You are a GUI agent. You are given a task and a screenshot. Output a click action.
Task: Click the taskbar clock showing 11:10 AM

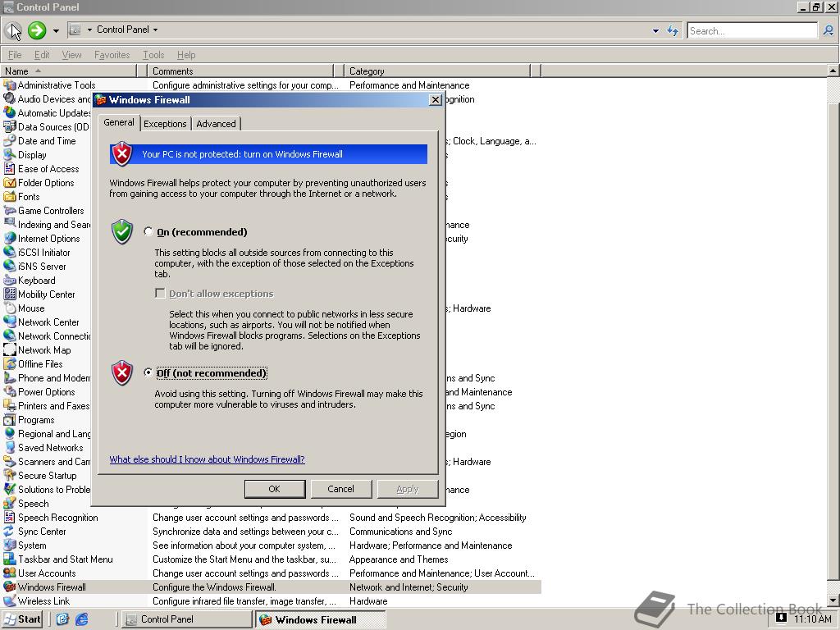(x=812, y=619)
